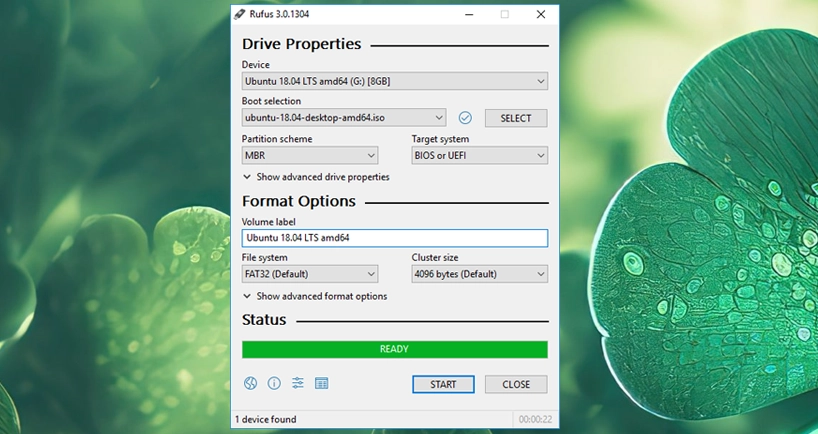
Task: Open the application settings sliders icon
Action: click(x=298, y=383)
